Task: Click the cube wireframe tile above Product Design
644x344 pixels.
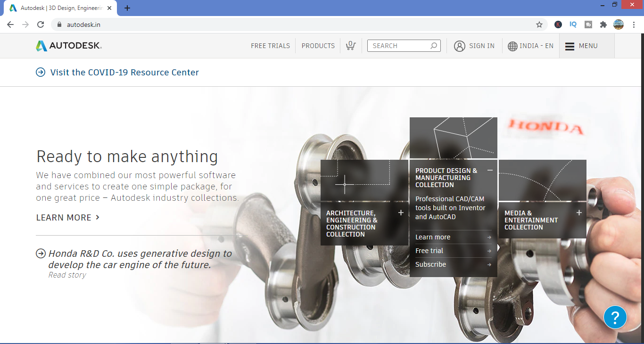Action: click(x=454, y=138)
